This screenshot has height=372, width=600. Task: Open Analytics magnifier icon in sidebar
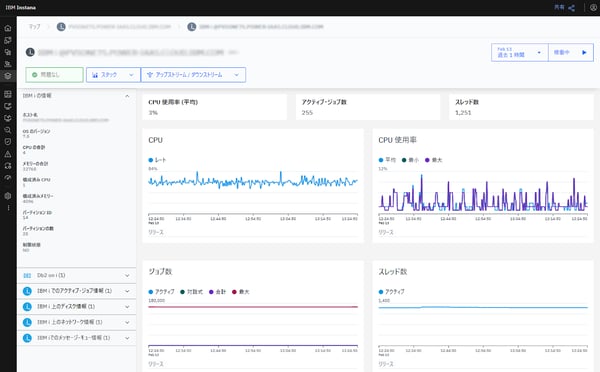8,130
